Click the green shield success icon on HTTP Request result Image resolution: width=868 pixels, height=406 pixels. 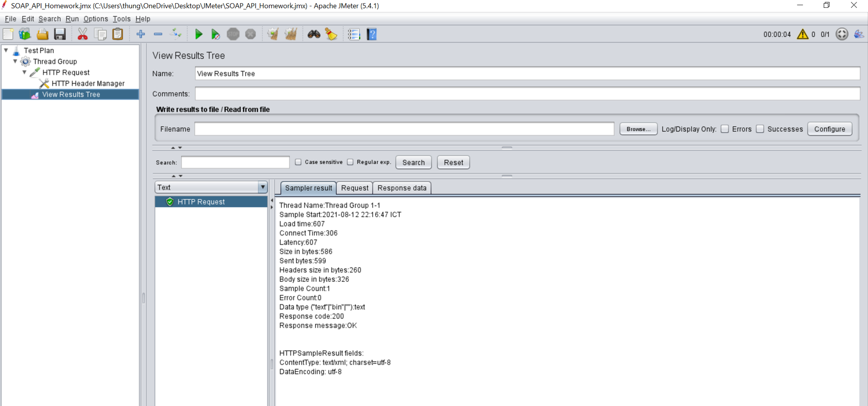(x=169, y=202)
